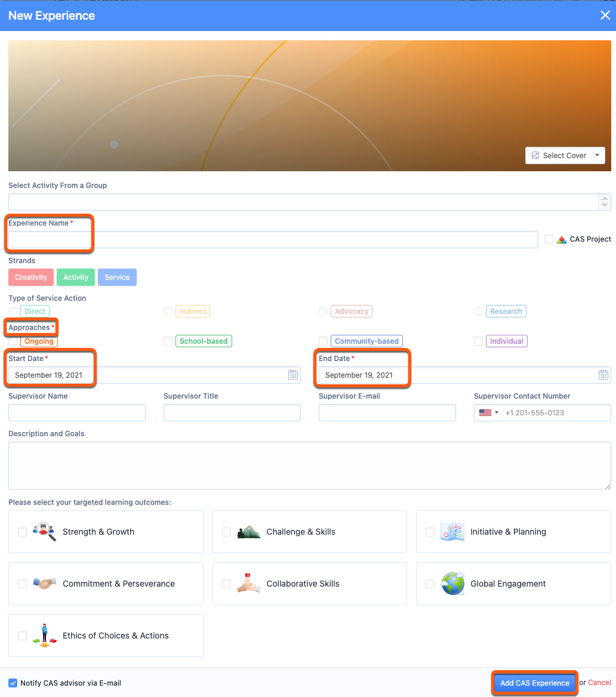Image resolution: width=616 pixels, height=697 pixels.
Task: Select the Creativity strand
Action: [x=31, y=277]
